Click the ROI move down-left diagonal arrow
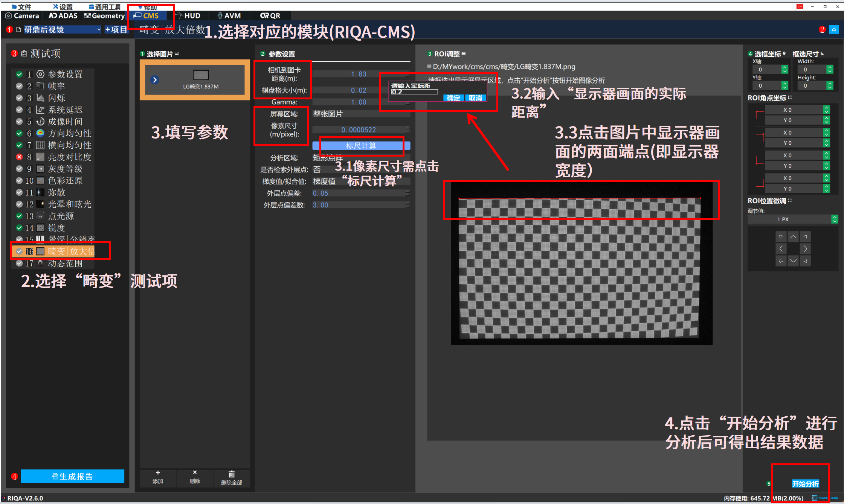 coord(781,261)
